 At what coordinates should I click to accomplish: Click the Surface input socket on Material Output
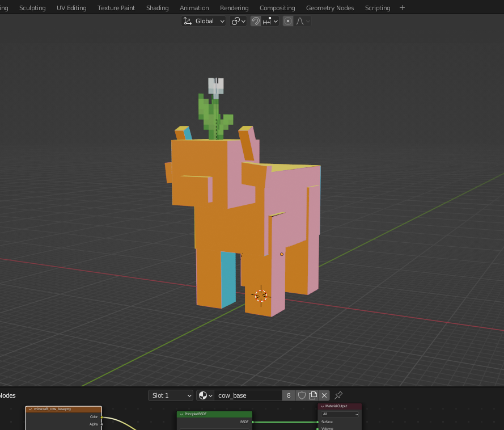pos(317,422)
